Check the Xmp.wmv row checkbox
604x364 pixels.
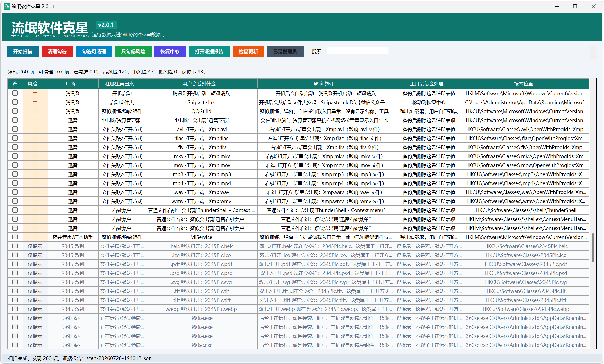tap(15, 201)
